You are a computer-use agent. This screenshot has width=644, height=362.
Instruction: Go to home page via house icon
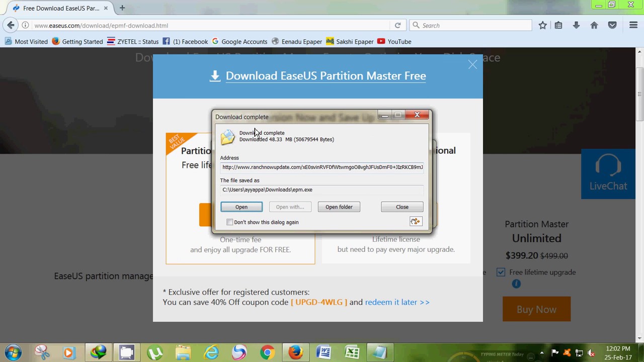tap(594, 25)
